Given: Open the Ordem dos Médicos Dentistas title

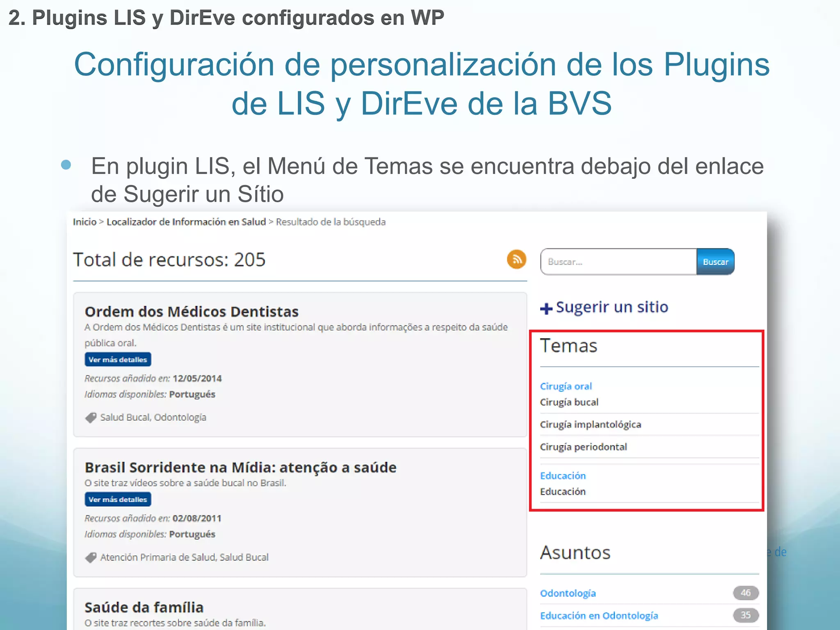Looking at the screenshot, I should pos(192,312).
